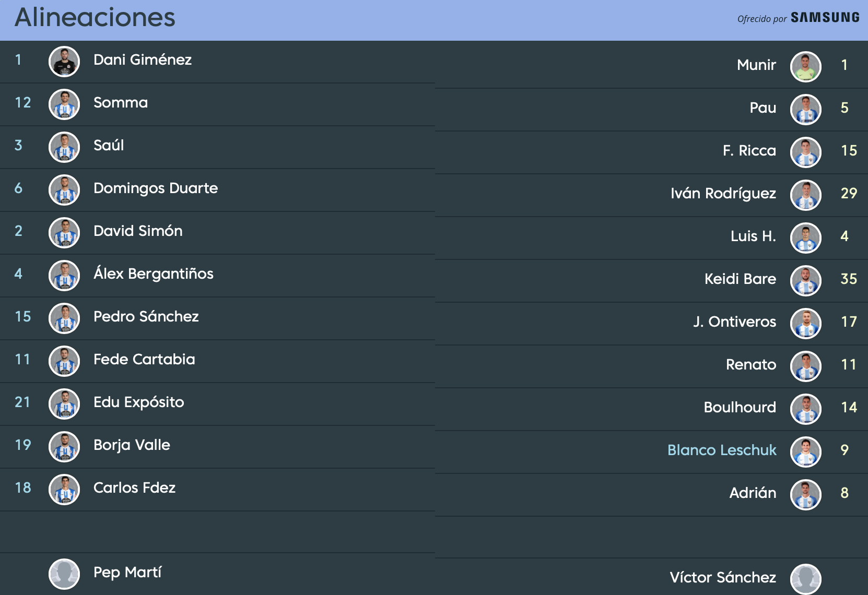Image resolution: width=868 pixels, height=595 pixels.
Task: Click shirt number 29 beside Iván Rodríguez
Action: (x=849, y=193)
